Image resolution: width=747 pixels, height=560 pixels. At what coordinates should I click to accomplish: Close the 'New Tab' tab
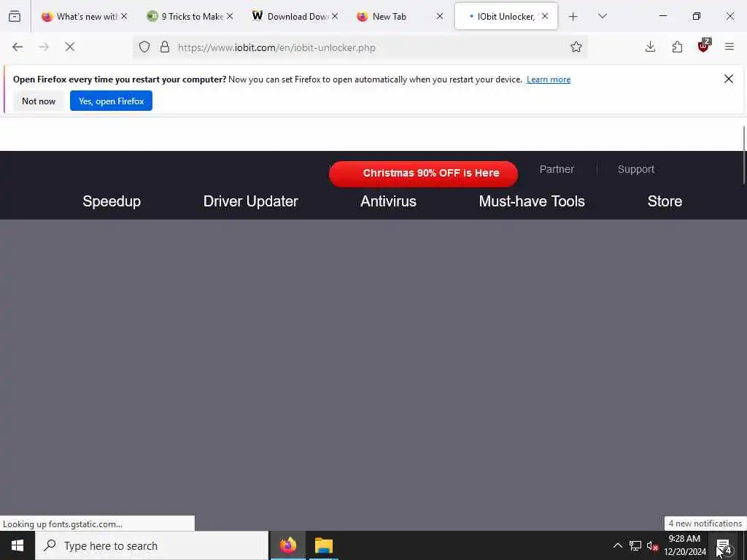click(440, 16)
